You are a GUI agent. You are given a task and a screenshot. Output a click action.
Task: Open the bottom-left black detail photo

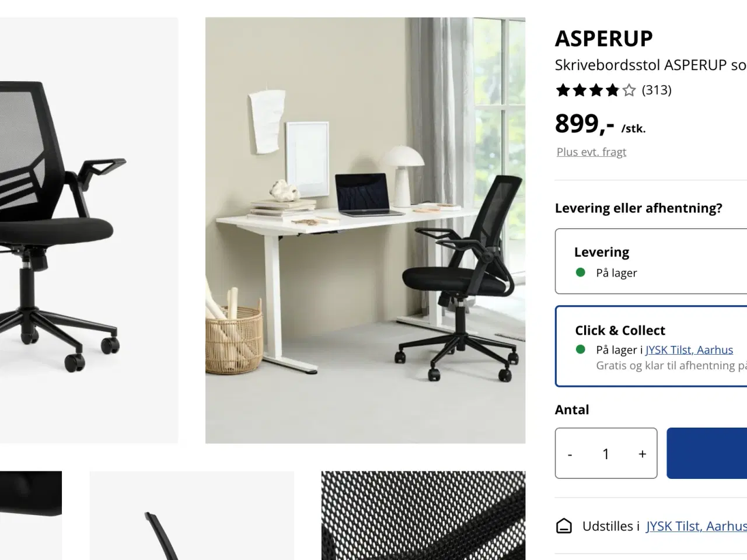(31, 516)
